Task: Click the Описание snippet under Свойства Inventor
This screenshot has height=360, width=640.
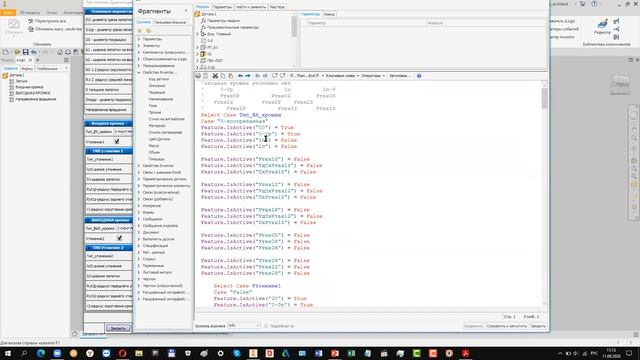Action: (x=157, y=86)
